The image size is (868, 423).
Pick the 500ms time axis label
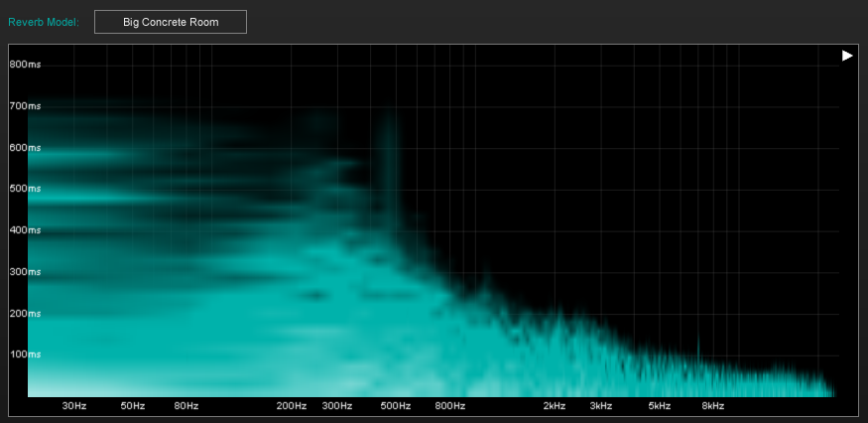[x=26, y=189]
